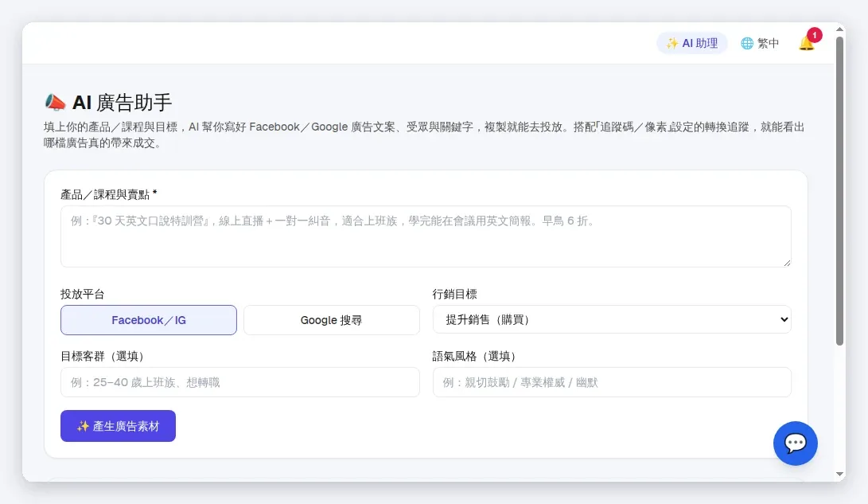
Task: Open the 行銷目標 dropdown
Action: pos(612,319)
